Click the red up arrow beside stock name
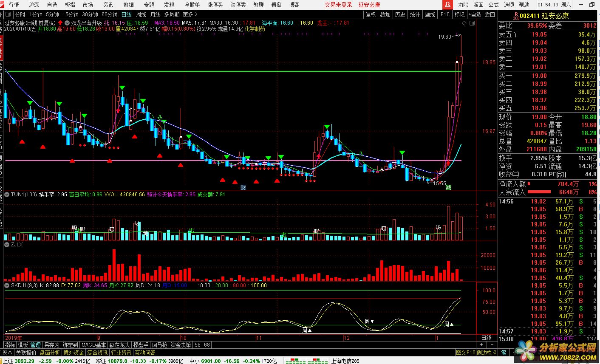The width and height of the screenshot is (600, 364). (x=60, y=23)
